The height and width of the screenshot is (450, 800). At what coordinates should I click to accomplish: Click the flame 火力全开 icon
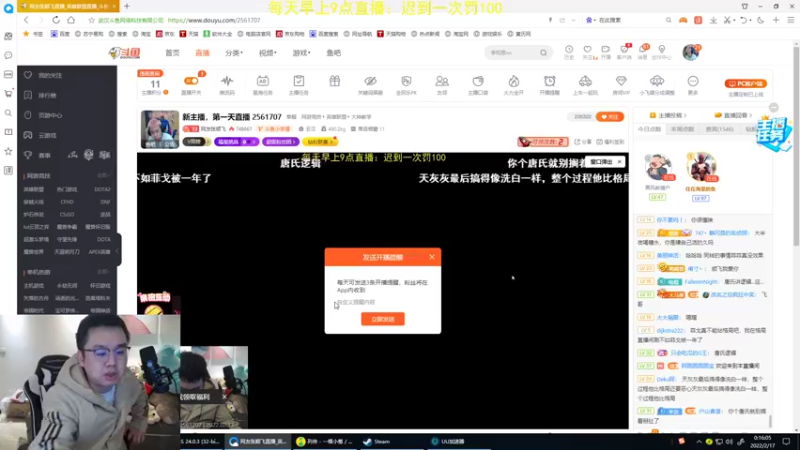pyautogui.click(x=514, y=81)
